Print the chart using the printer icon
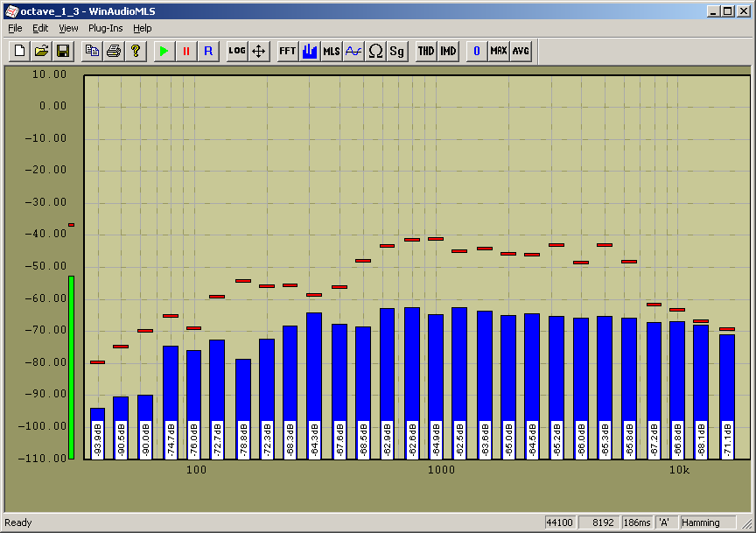Screen dimensions: 756x533 [x=113, y=51]
